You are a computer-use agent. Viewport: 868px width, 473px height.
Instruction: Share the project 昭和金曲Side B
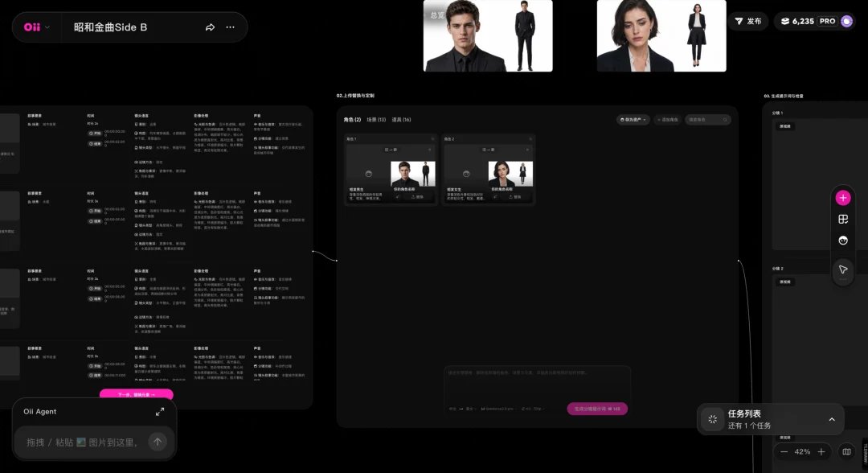(x=210, y=27)
